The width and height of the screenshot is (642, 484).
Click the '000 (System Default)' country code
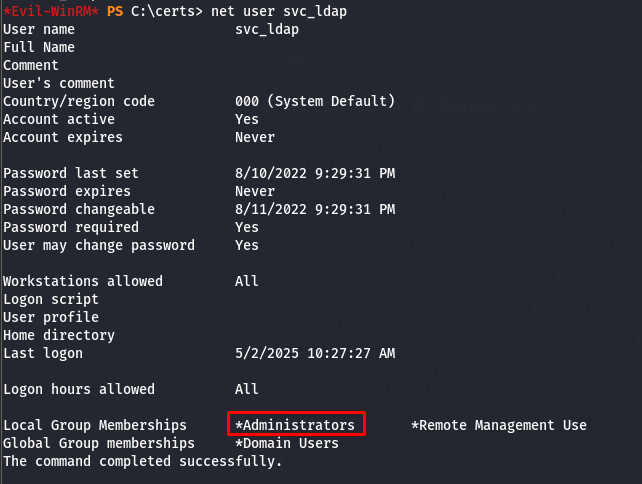(315, 101)
